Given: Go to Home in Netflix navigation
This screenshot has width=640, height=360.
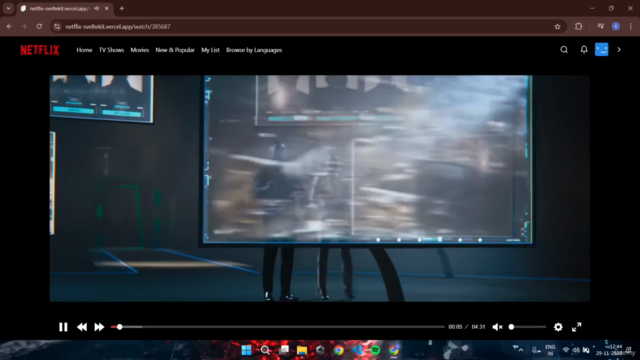Looking at the screenshot, I should [84, 50].
